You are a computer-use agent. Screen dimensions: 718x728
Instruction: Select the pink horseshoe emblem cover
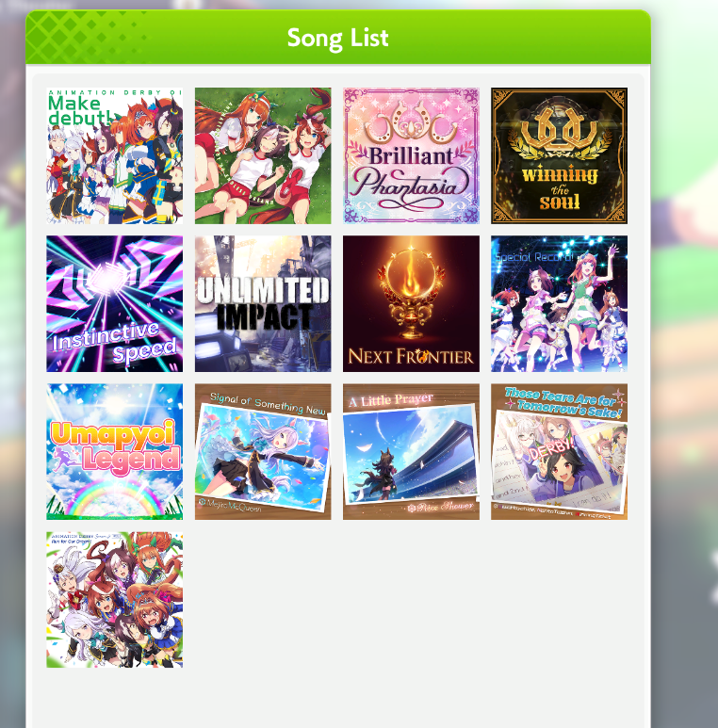[x=411, y=156]
